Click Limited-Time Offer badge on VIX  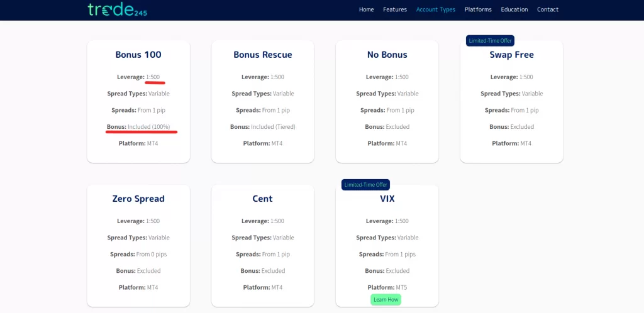click(365, 185)
